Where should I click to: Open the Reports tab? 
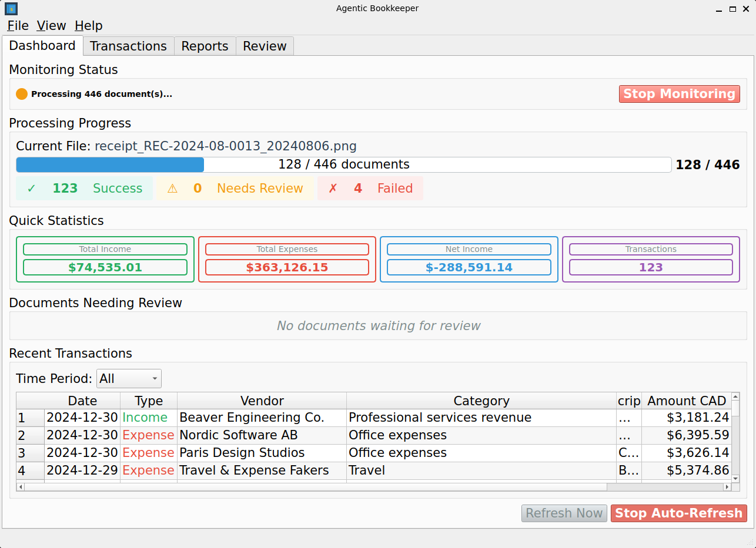point(205,45)
